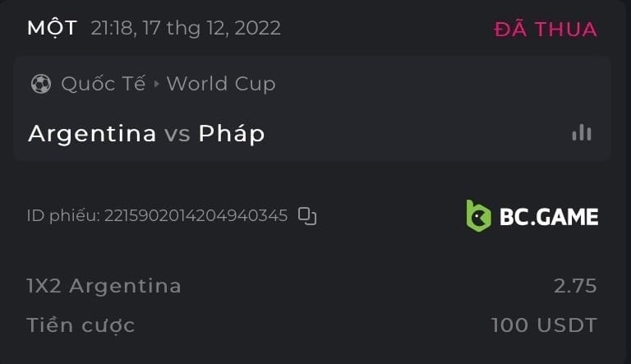This screenshot has height=364, width=631.
Task: Click the vs text between teams
Action: tap(177, 133)
